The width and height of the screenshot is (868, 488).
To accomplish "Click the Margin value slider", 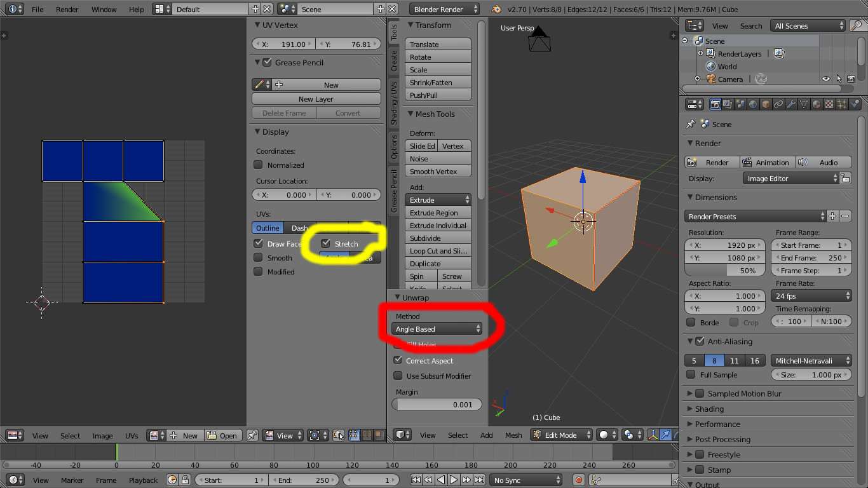I will point(437,404).
